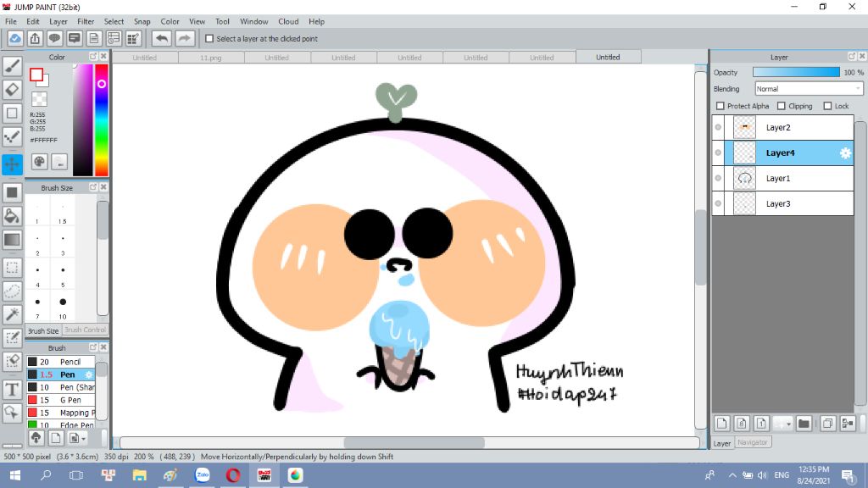Image resolution: width=868 pixels, height=488 pixels.
Task: Click the Layer2 thumbnail
Action: click(744, 127)
